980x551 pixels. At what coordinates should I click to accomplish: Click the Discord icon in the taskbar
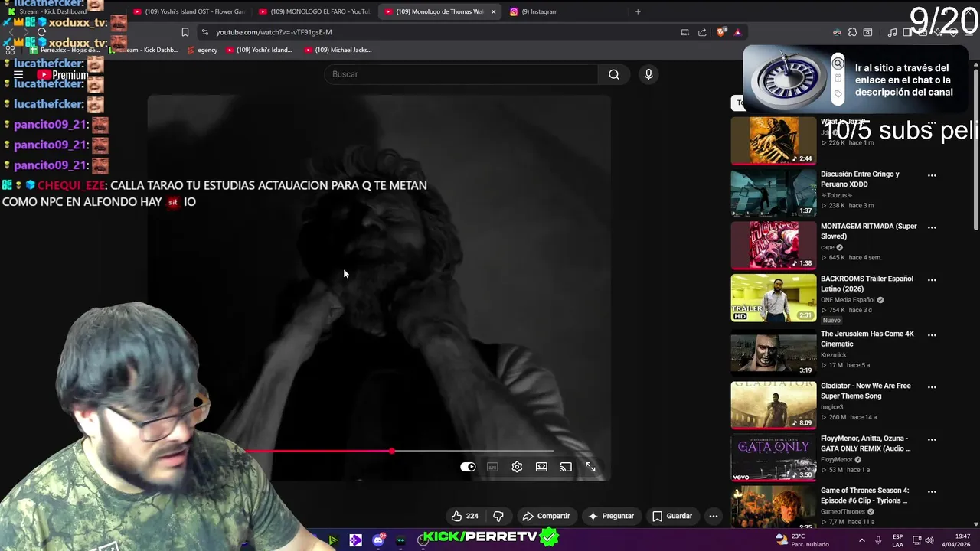[378, 540]
